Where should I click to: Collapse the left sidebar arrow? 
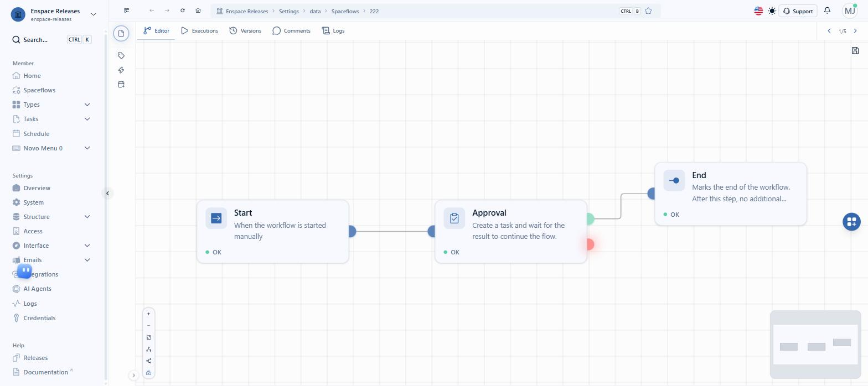point(108,193)
